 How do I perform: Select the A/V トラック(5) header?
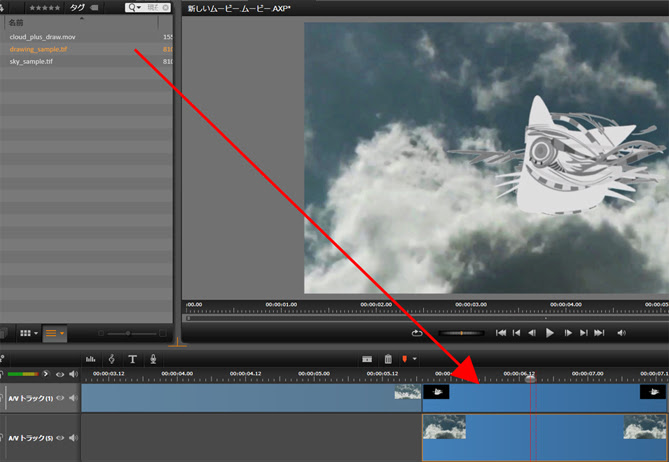30,438
